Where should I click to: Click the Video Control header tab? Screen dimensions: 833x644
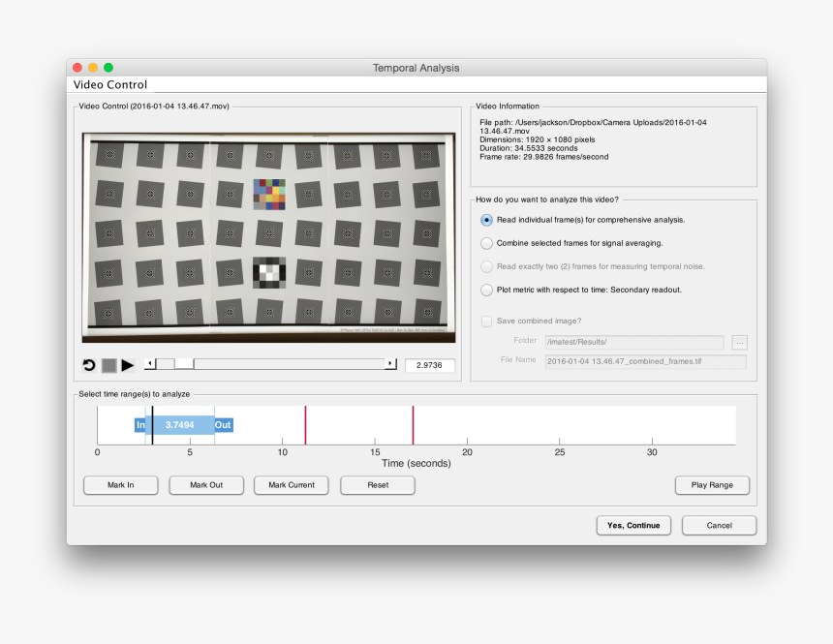(110, 84)
